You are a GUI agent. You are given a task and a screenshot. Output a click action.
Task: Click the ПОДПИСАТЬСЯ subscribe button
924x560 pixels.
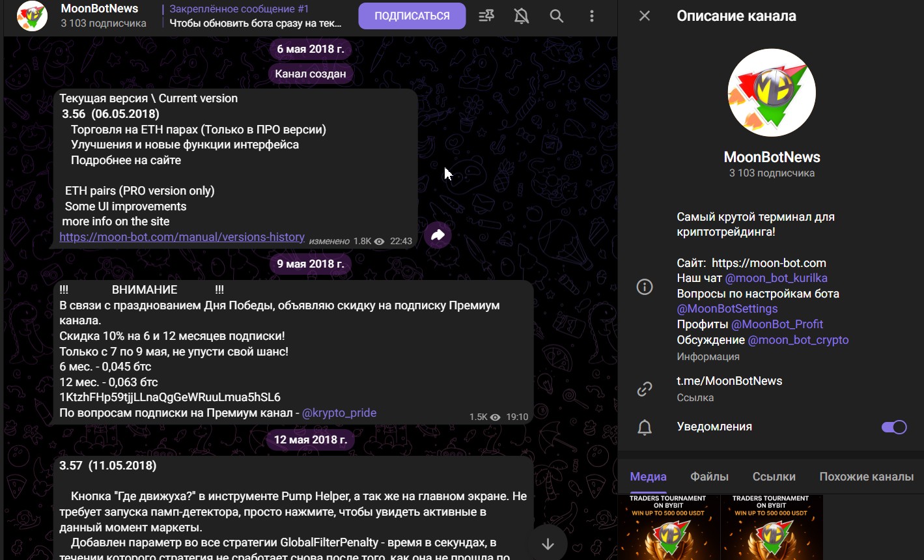point(412,16)
